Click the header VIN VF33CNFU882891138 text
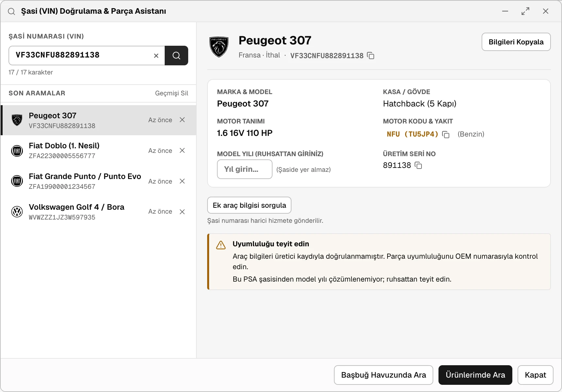 (327, 56)
